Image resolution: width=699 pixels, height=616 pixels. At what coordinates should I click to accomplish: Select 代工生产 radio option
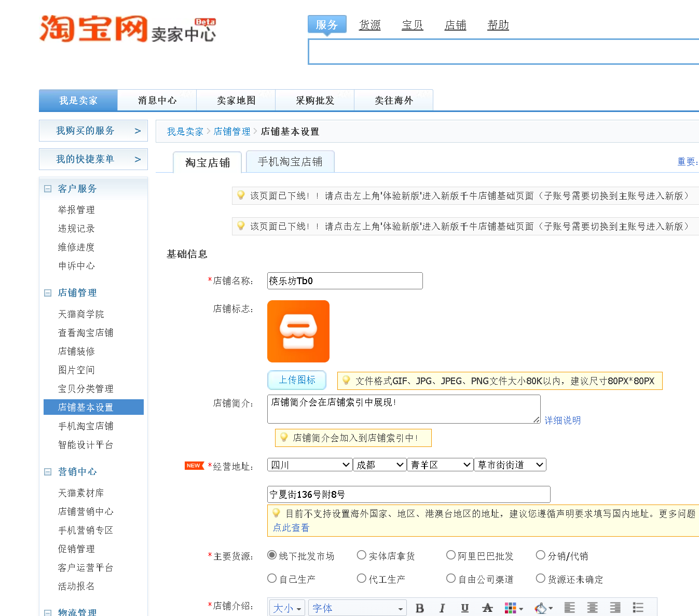tap(362, 578)
